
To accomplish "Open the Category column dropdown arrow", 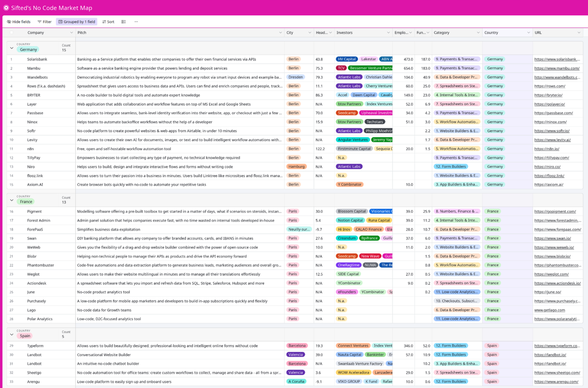I will (x=478, y=33).
